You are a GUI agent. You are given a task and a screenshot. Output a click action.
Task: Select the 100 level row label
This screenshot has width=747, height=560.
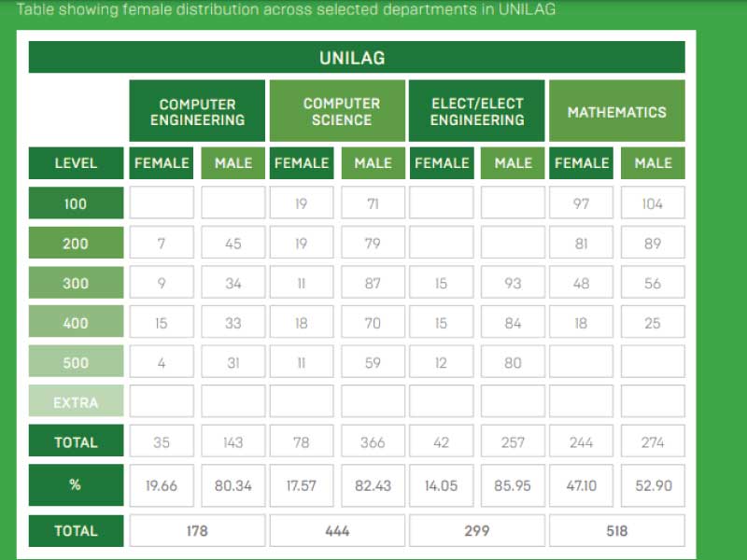(76, 203)
